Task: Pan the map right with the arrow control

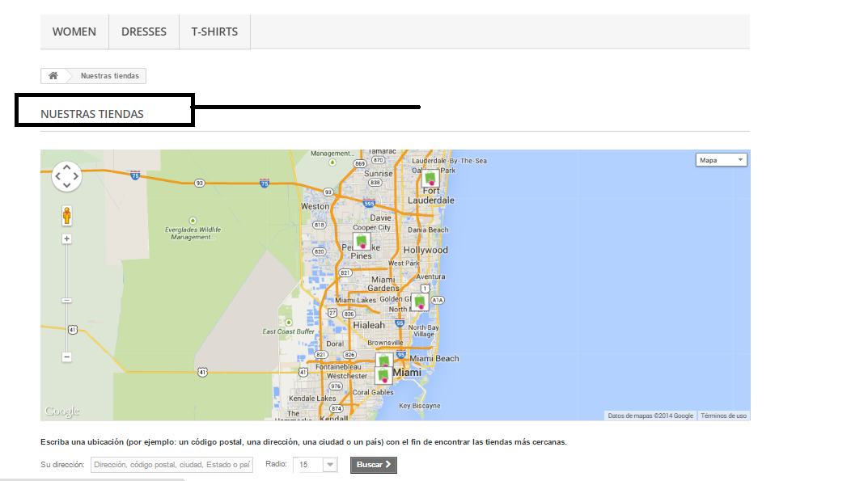Action: (x=76, y=175)
